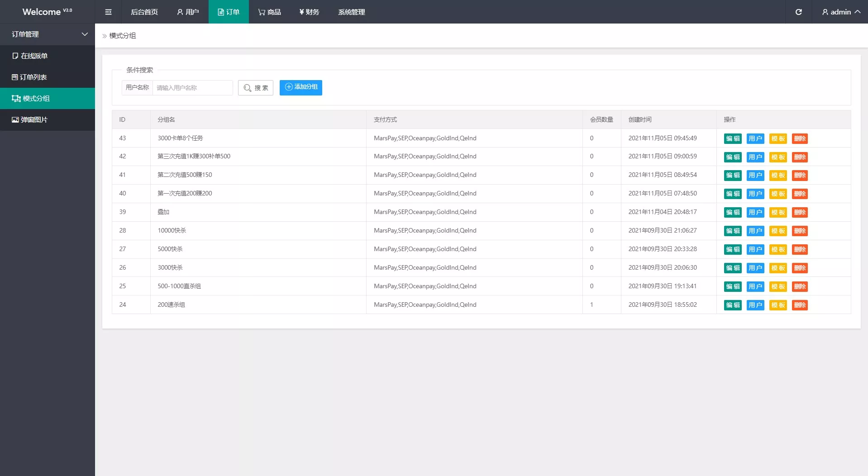Screen dimensions: 868x476
Task: Click 删除 for group 200速杀组
Action: pyautogui.click(x=800, y=305)
